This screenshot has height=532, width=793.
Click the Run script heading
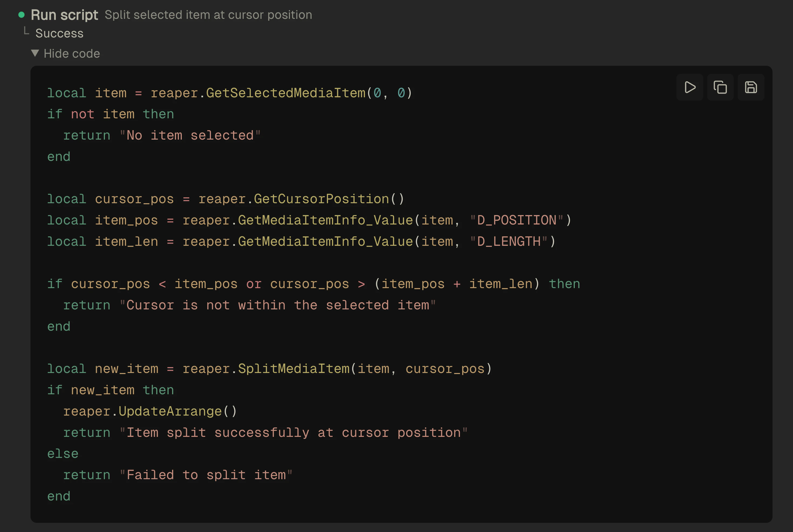64,15
